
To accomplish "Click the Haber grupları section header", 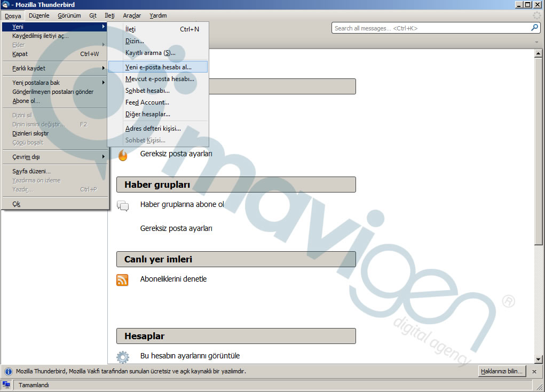I will click(236, 185).
